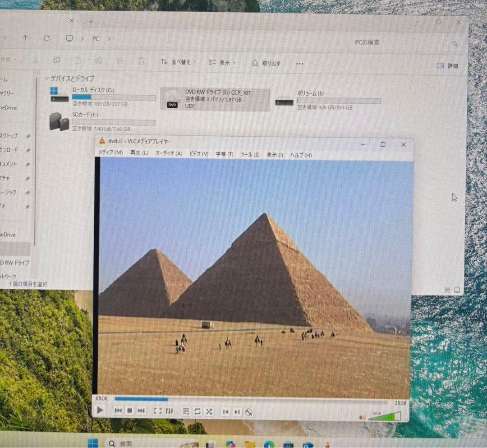The height and width of the screenshot is (448, 487).
Task: Open the 表示 view dropdown in Explorer
Action: [x=222, y=63]
